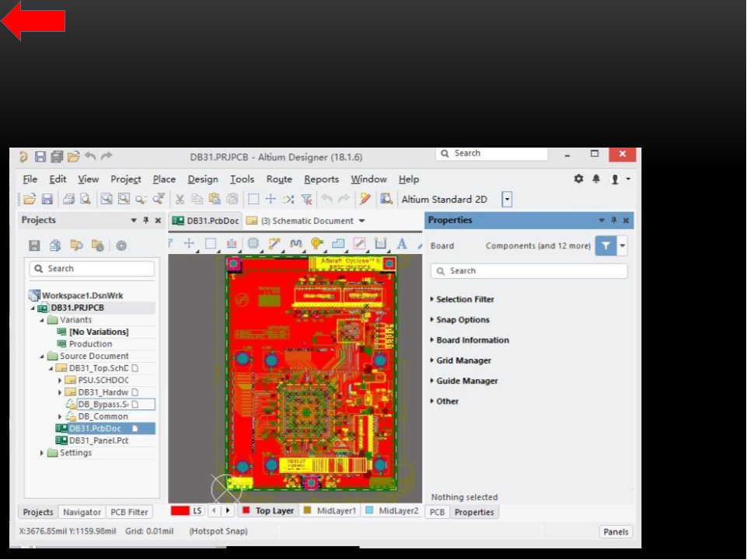Pin the Properties panel

point(613,220)
